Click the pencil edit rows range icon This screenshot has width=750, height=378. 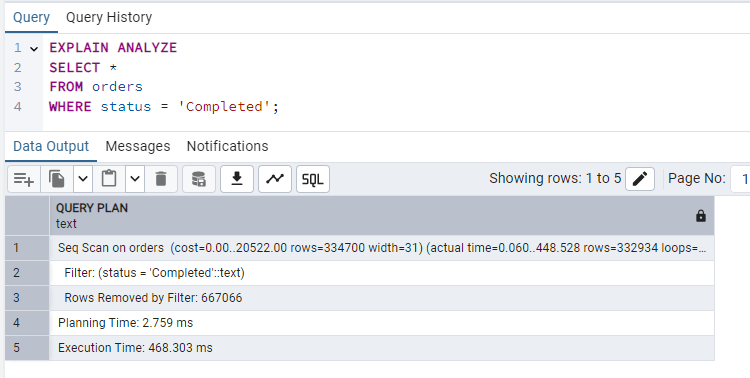[x=640, y=179]
